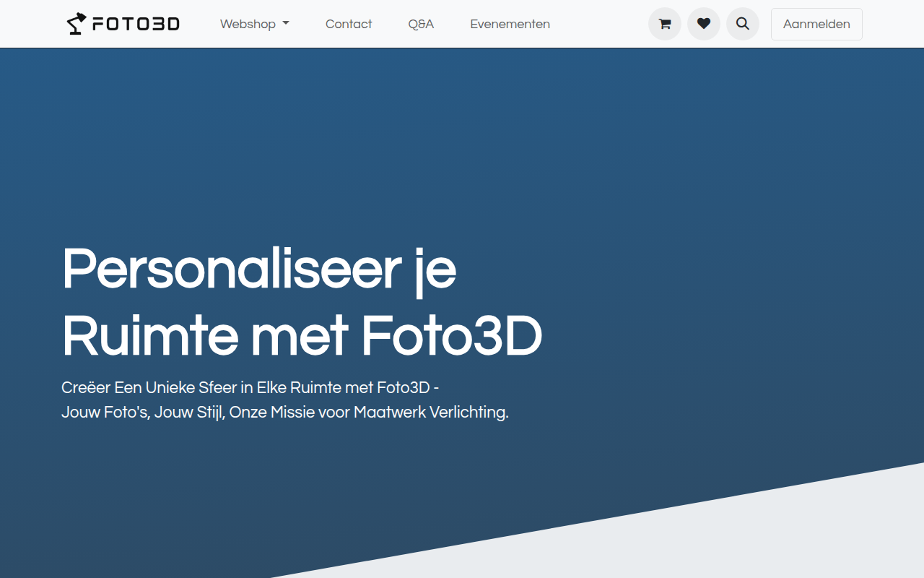
Task: Go to the Q&A page
Action: point(421,24)
